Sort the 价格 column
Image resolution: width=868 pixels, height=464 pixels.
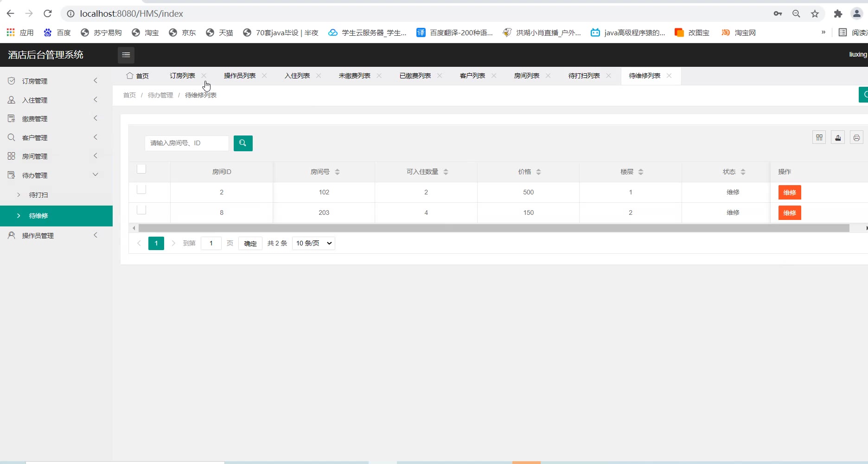(538, 172)
